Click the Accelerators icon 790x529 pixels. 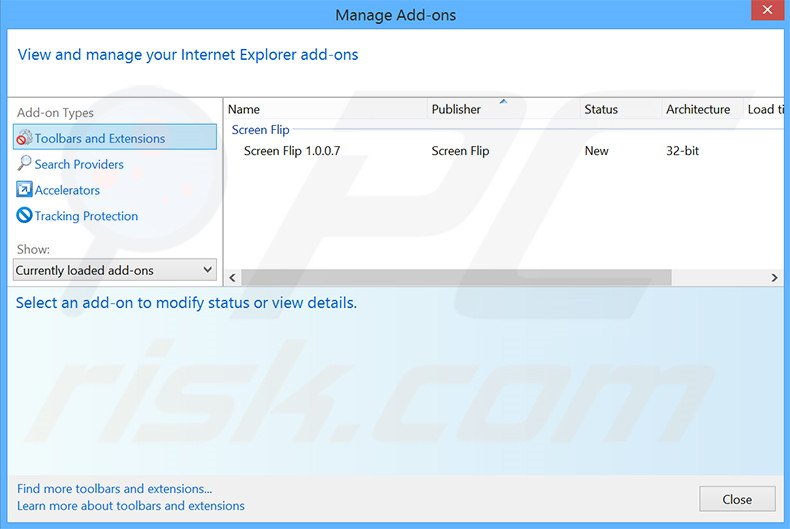coord(24,190)
